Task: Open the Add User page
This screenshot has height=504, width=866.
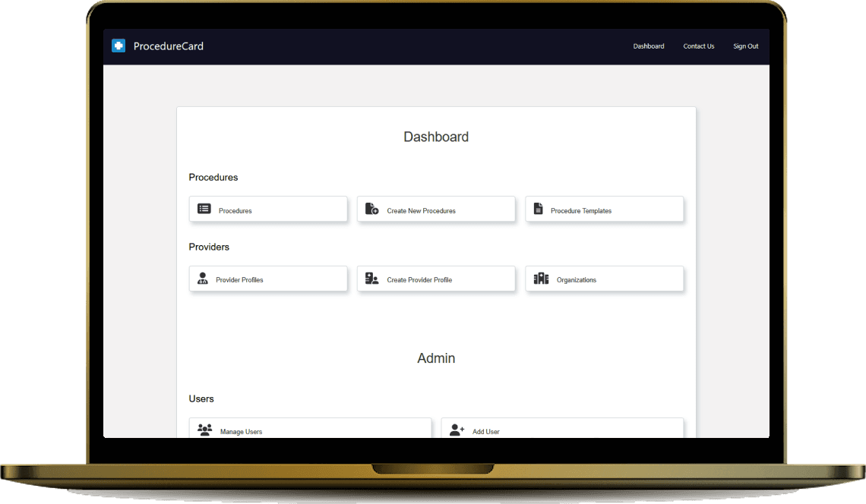Action: 562,430
